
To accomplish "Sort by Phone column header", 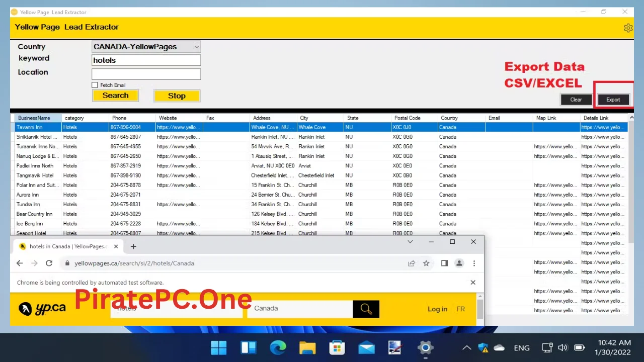I will click(x=132, y=118).
